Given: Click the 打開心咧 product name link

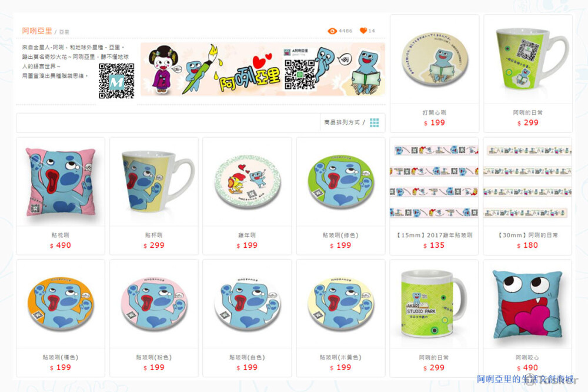Looking at the screenshot, I should [x=435, y=112].
